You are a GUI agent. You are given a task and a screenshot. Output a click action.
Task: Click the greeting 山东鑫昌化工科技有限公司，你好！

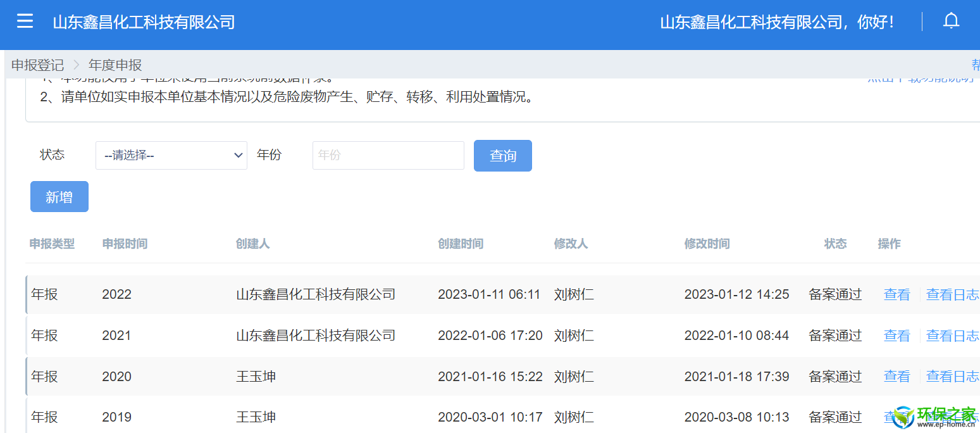778,22
